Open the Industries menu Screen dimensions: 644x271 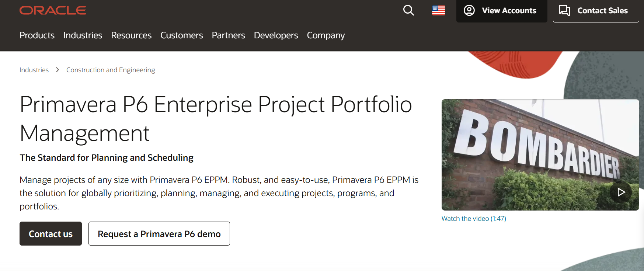tap(83, 35)
